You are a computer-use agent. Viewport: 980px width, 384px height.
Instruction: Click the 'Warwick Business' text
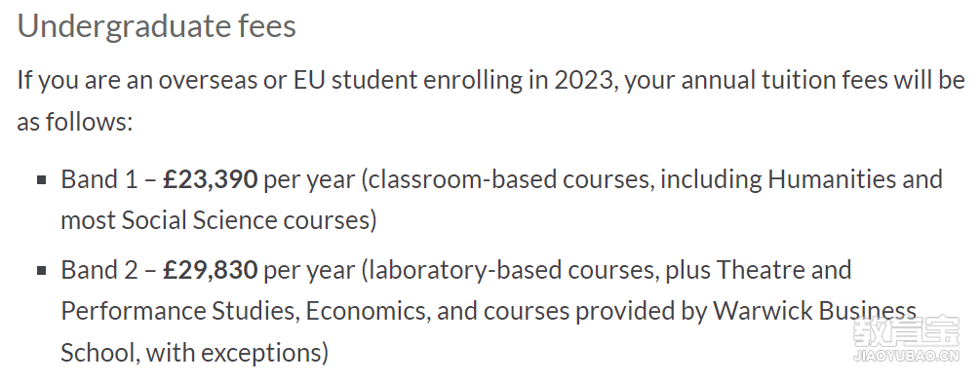point(814,311)
